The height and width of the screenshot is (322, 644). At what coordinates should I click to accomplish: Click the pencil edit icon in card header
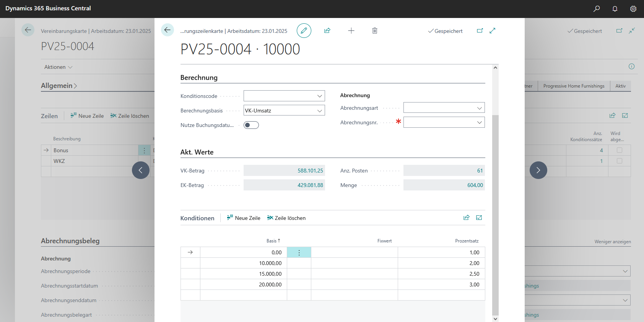[x=304, y=31]
